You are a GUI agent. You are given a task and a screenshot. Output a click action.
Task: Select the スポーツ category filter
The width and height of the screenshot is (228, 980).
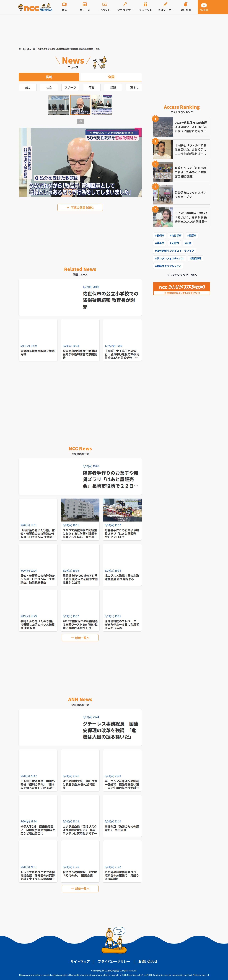pos(70,87)
